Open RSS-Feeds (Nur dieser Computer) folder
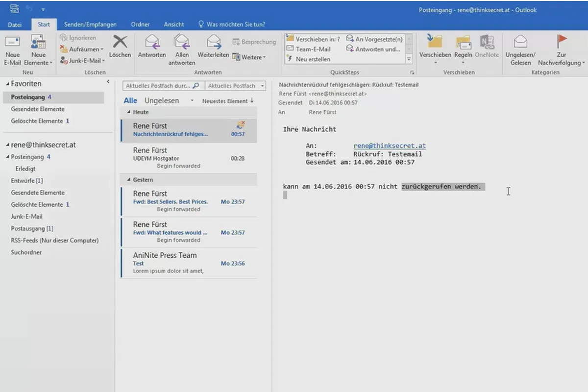This screenshot has height=392, width=588. coord(55,240)
